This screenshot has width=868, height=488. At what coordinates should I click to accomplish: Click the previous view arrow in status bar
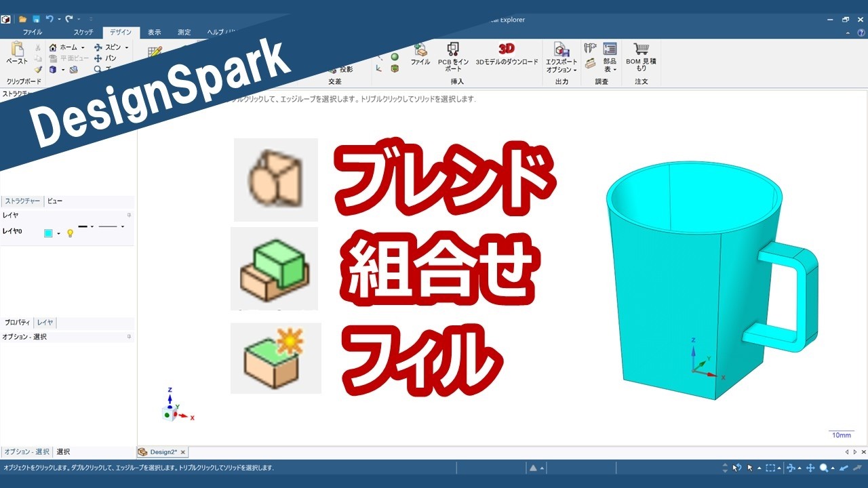click(x=844, y=468)
